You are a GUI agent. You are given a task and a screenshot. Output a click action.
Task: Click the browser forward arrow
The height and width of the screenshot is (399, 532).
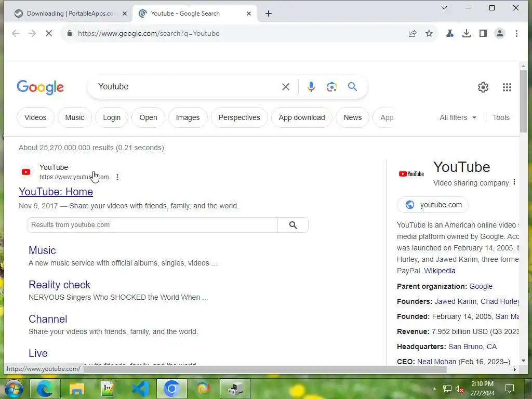(32, 33)
